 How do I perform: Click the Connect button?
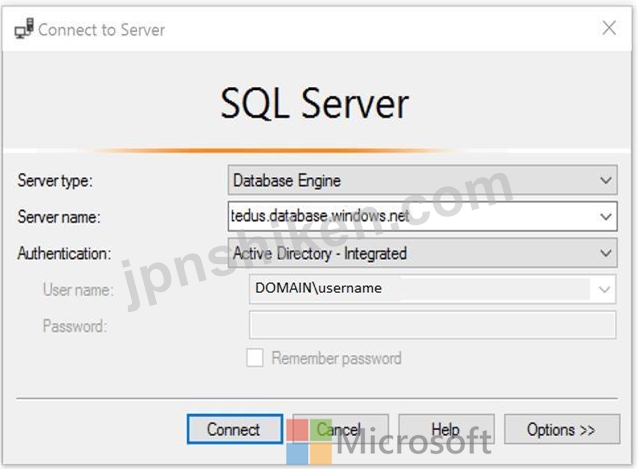[x=235, y=429]
